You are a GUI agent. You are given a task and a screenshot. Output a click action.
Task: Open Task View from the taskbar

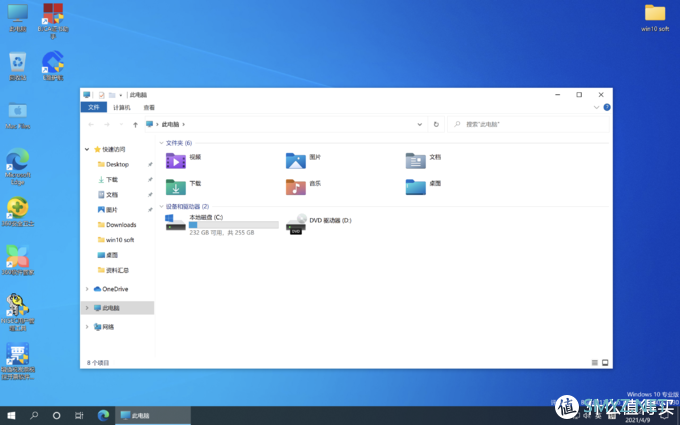tap(79, 415)
